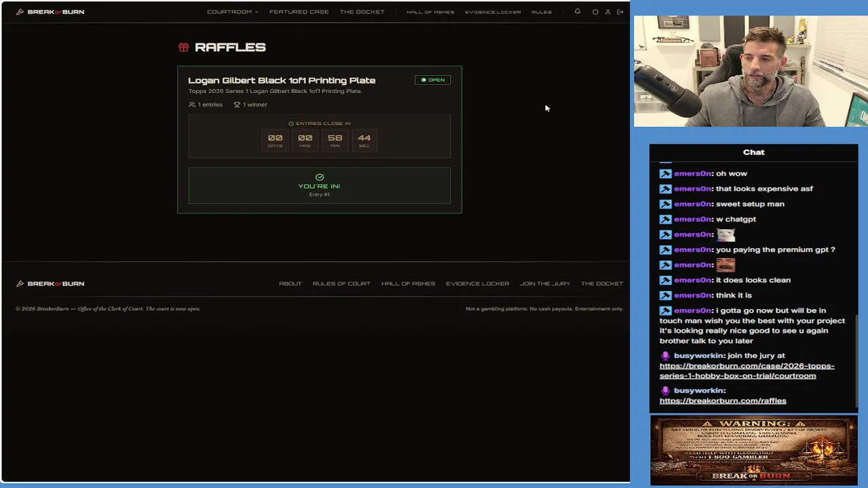The image size is (868, 488).
Task: Click the Logan Gilbert Black 1of1 Printing Plate title
Action: tap(281, 80)
